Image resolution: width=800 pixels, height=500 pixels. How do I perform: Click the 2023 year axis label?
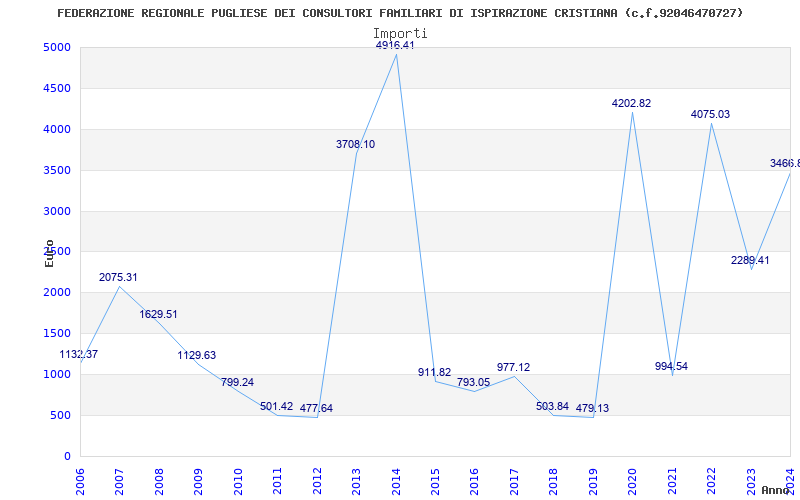pos(751,482)
